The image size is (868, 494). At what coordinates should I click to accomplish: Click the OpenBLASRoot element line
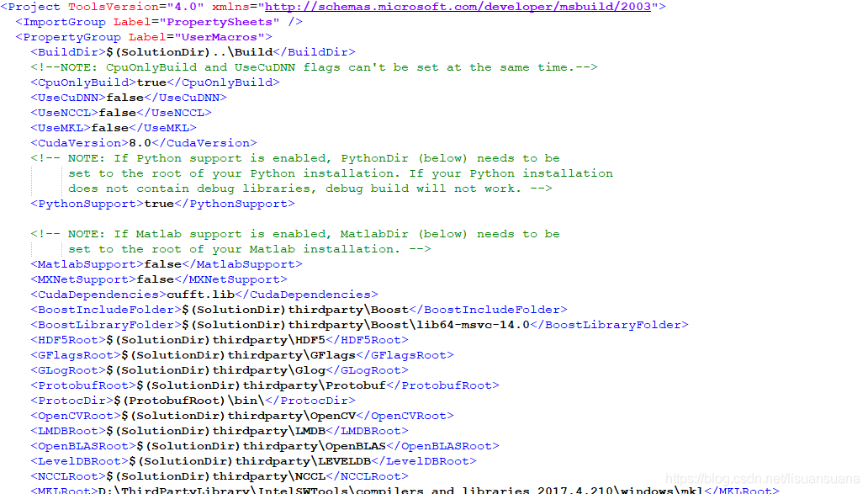(x=265, y=446)
